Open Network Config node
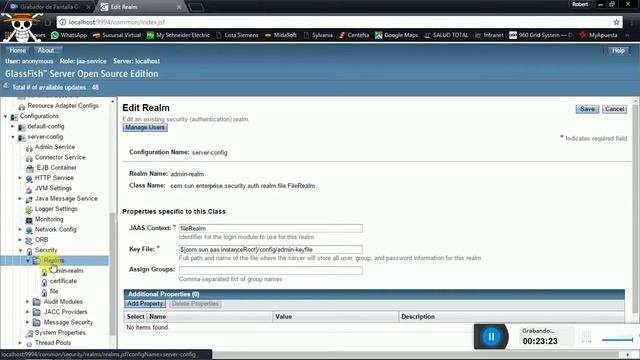The width and height of the screenshot is (640, 360). coord(56,229)
